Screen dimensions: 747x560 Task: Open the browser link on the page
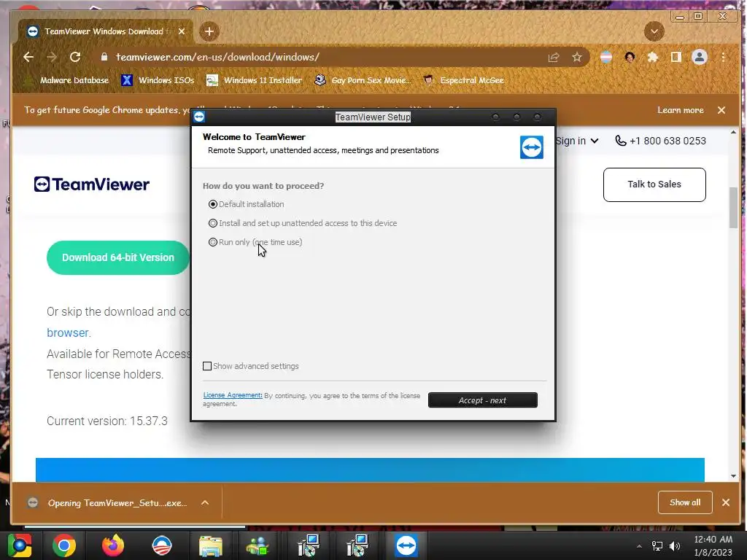[x=68, y=332]
